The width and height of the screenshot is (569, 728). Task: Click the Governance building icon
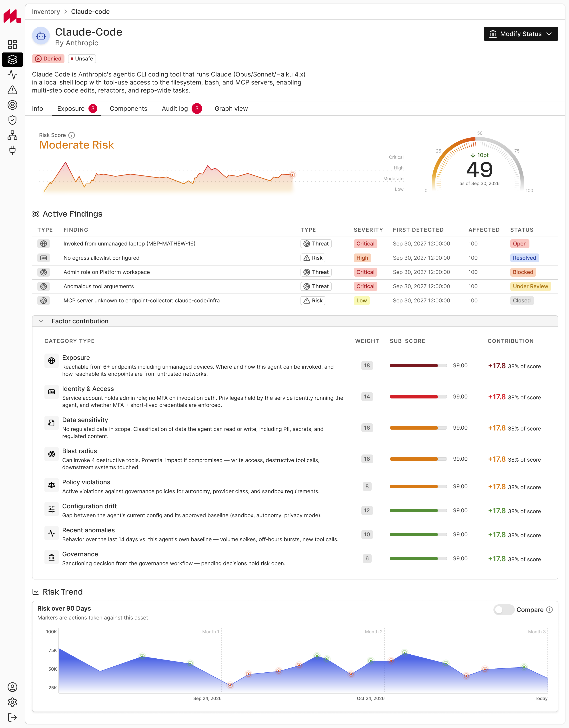(x=52, y=557)
